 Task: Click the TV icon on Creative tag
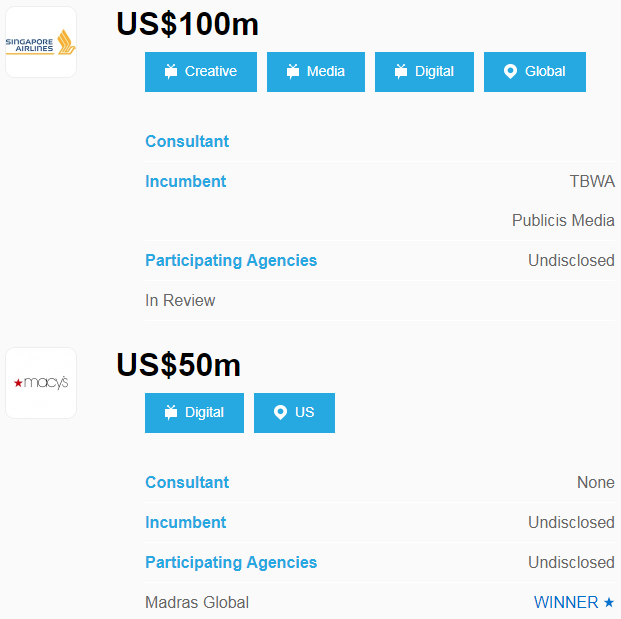tap(171, 71)
